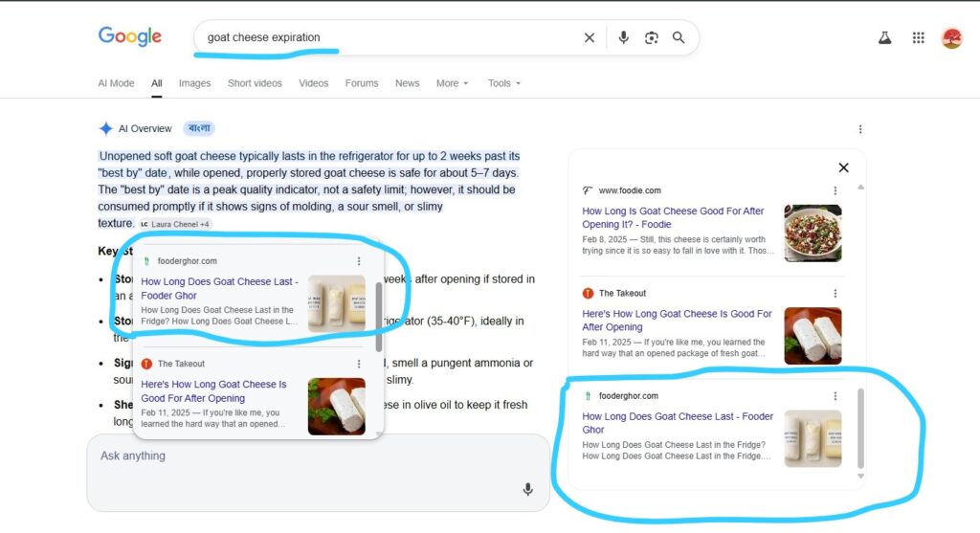Screen dimensions: 980x533
Task: Click the Fooder Ghor thumbnail in popup
Action: point(336,303)
